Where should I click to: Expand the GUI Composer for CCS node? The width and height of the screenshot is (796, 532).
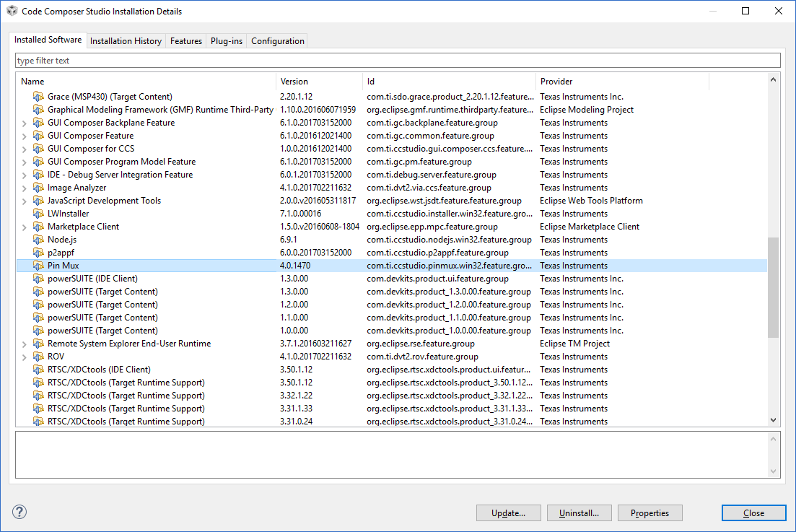coord(24,149)
